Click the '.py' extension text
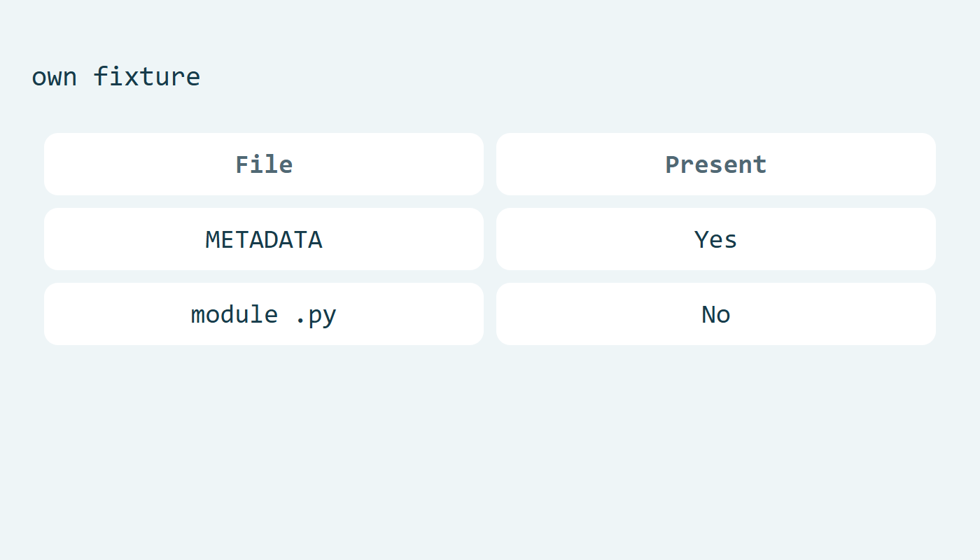980x560 pixels. point(315,316)
